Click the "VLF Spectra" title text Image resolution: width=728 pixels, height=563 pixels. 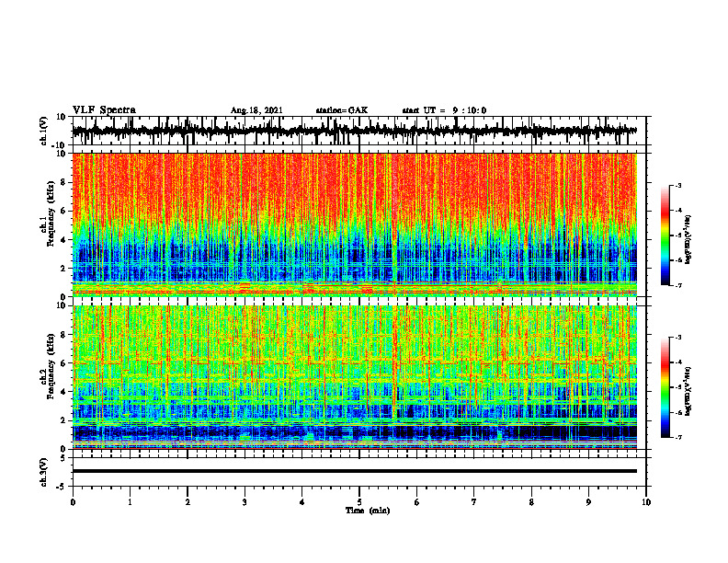pos(104,110)
